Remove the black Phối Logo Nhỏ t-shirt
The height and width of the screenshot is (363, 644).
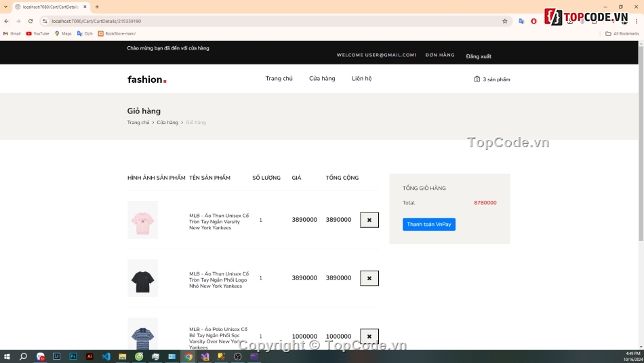click(x=369, y=278)
